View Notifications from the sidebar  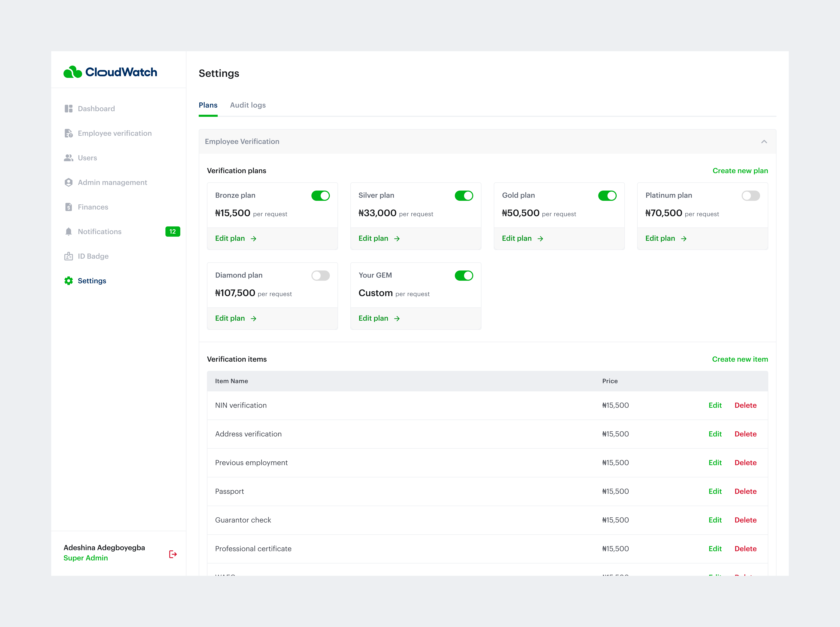pos(99,232)
